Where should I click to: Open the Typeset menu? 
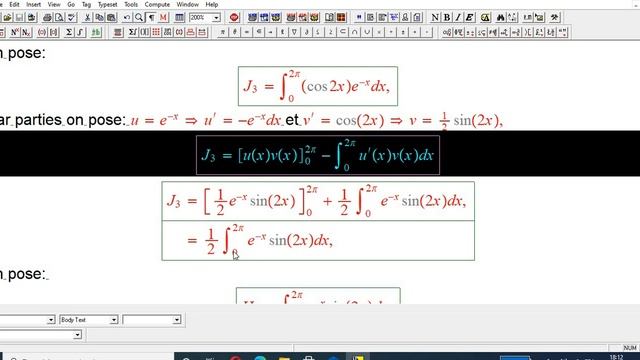(107, 4)
